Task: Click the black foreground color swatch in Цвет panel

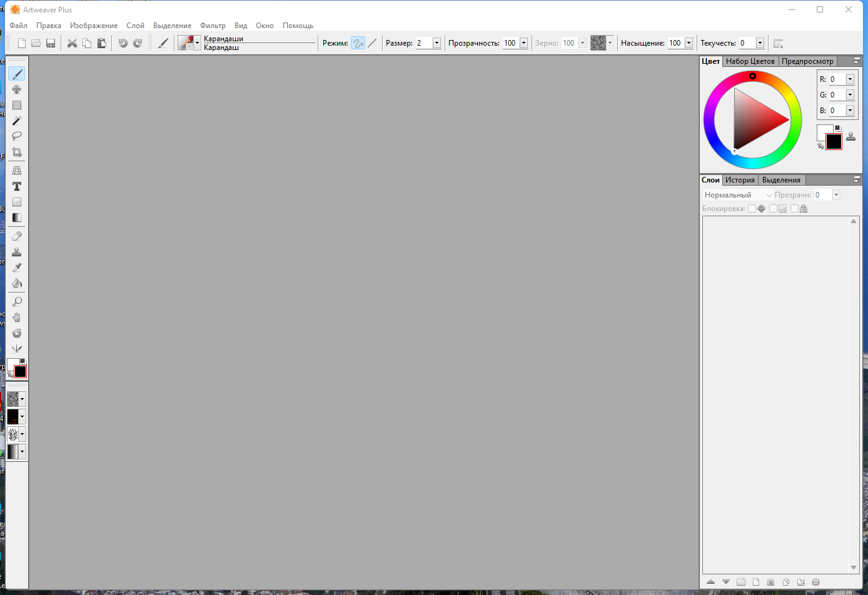Action: point(834,142)
